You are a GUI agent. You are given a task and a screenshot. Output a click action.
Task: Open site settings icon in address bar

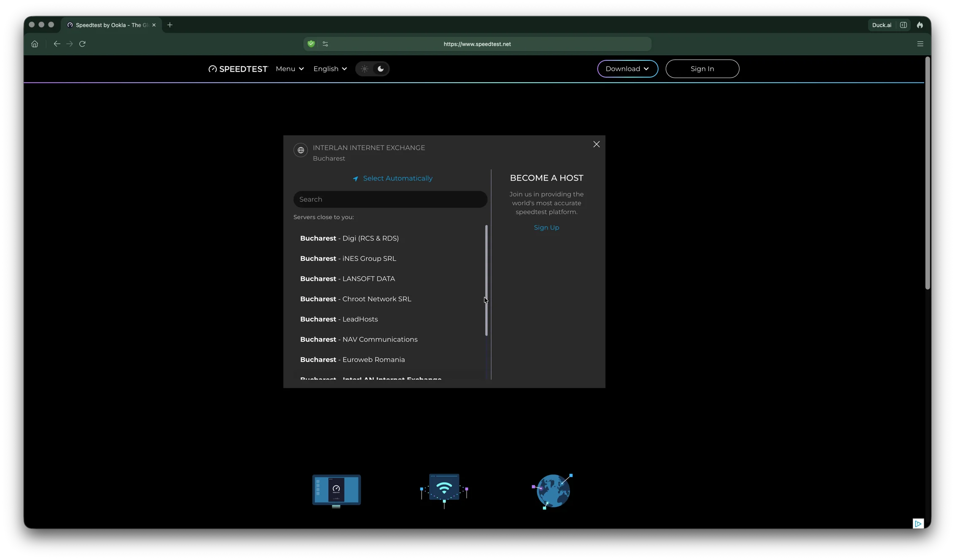point(325,44)
